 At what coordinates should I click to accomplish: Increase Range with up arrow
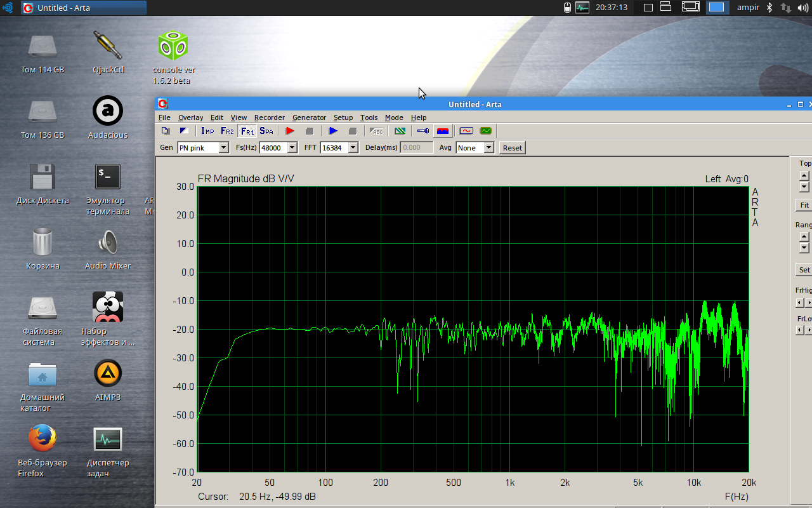804,237
